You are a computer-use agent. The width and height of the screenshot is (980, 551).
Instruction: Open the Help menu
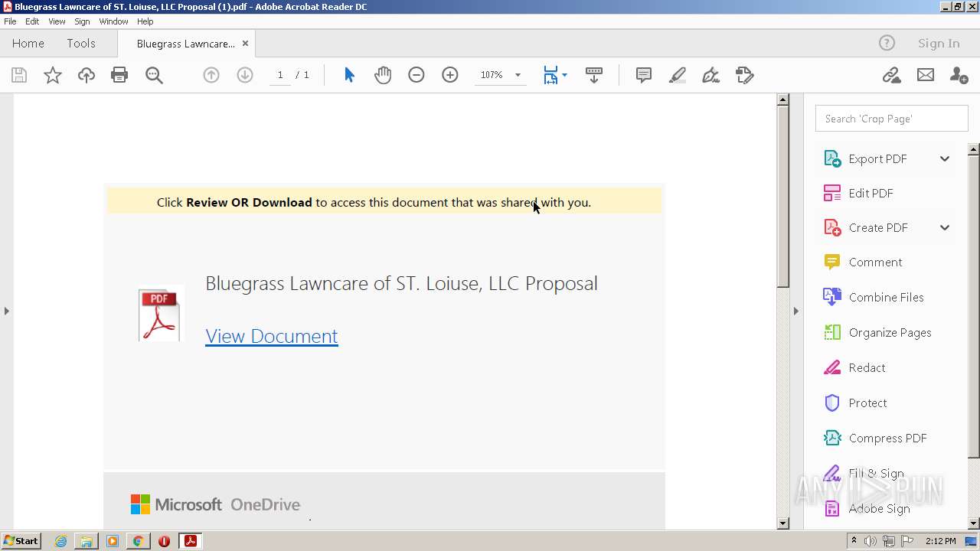pos(145,21)
